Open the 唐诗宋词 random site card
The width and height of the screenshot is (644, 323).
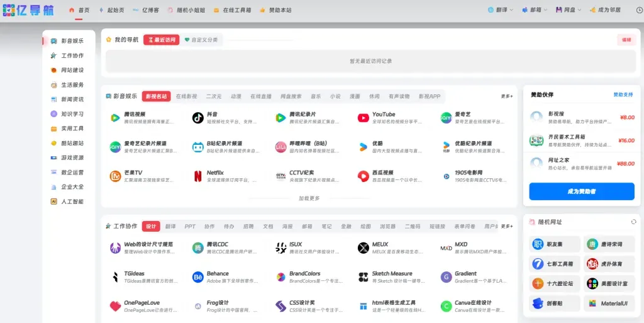609,244
